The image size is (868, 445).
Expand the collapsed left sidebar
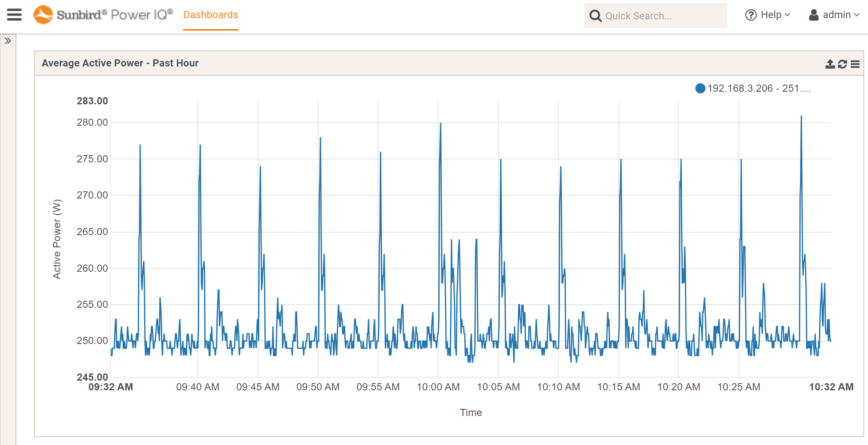click(x=8, y=41)
